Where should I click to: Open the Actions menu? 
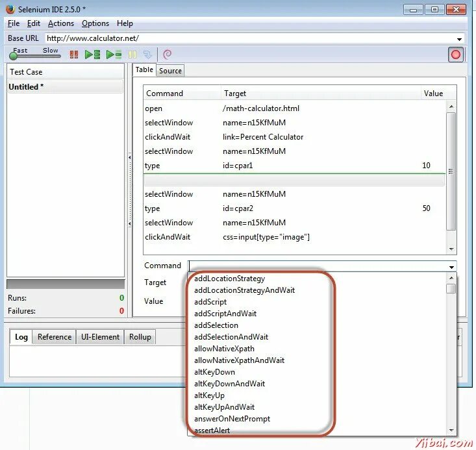tap(60, 23)
